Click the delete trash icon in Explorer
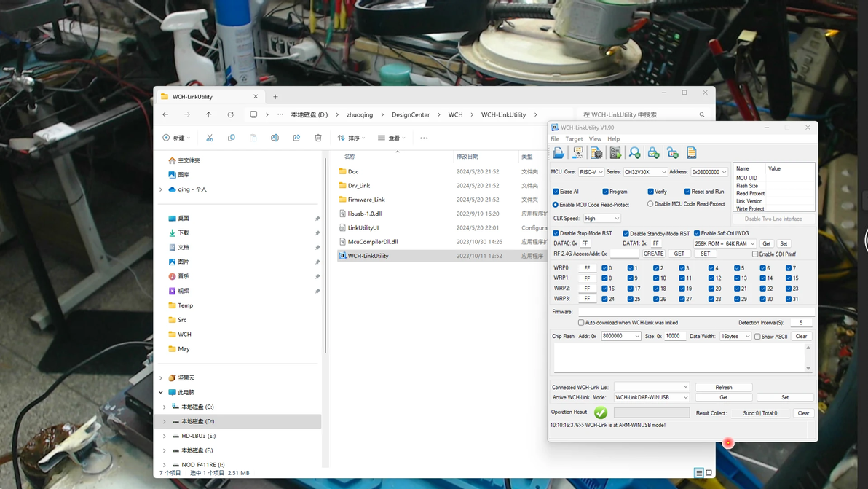Viewport: 868px width, 489px height. tap(318, 138)
